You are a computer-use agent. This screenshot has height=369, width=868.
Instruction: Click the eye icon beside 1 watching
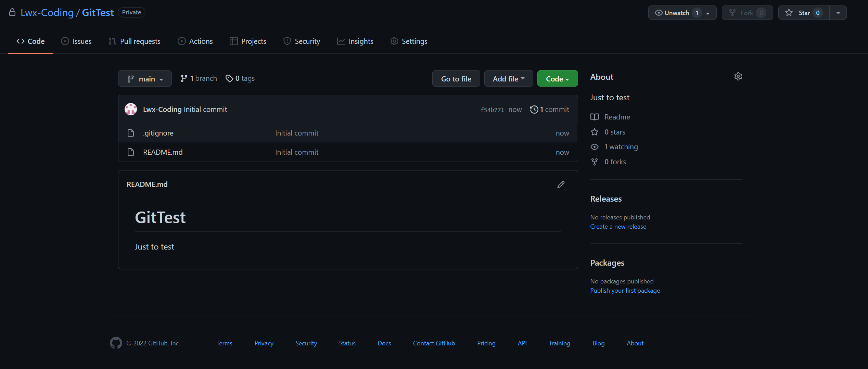(x=595, y=147)
